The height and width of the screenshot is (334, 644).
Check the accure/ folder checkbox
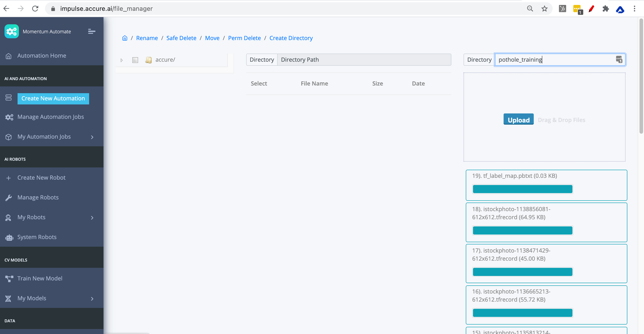click(x=135, y=60)
